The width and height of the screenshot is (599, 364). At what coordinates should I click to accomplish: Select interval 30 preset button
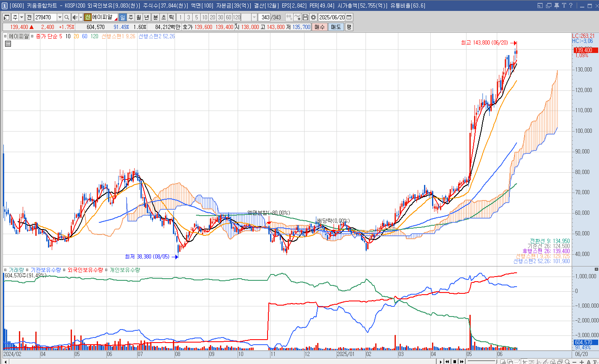[x=220, y=17]
